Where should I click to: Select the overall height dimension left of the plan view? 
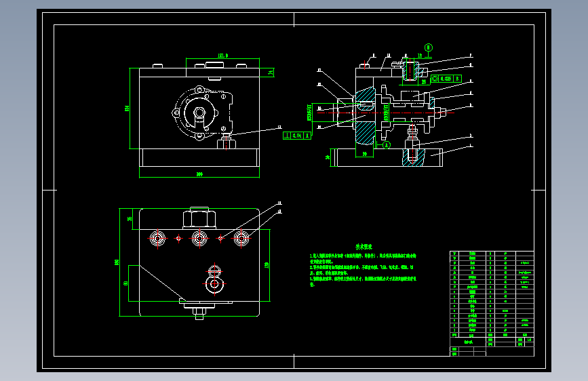(x=117, y=262)
